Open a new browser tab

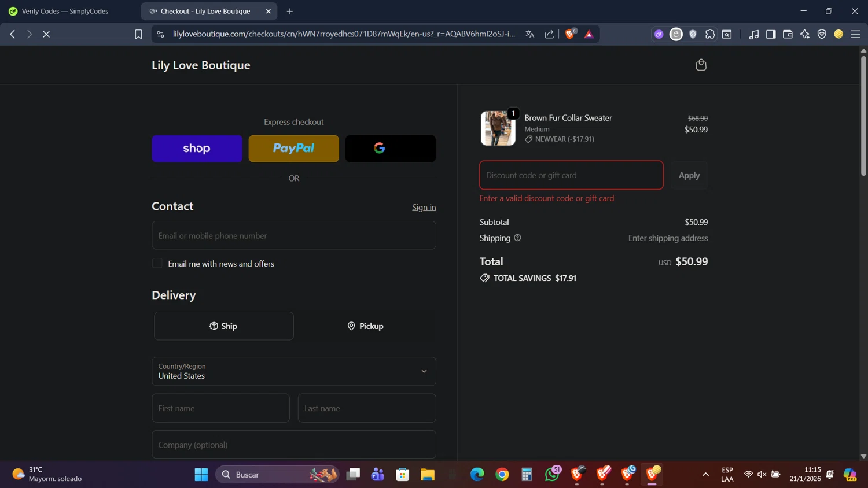tap(290, 11)
